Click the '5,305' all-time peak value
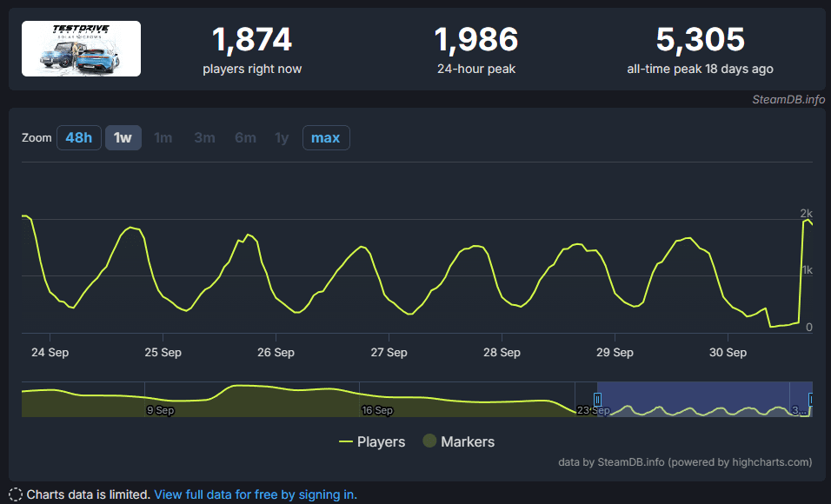Viewport: 831px width, 504px height. pyautogui.click(x=700, y=40)
